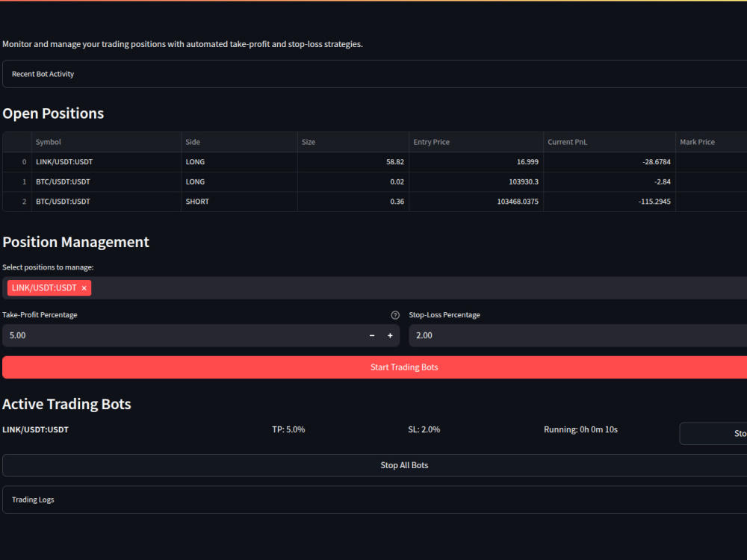Sort table by Symbol column
747x560 pixels.
[106, 142]
